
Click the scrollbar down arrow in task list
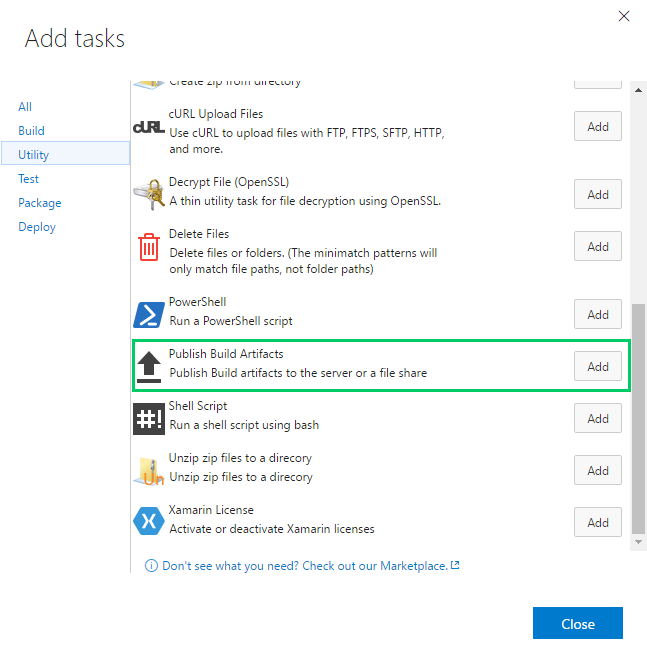(x=639, y=542)
